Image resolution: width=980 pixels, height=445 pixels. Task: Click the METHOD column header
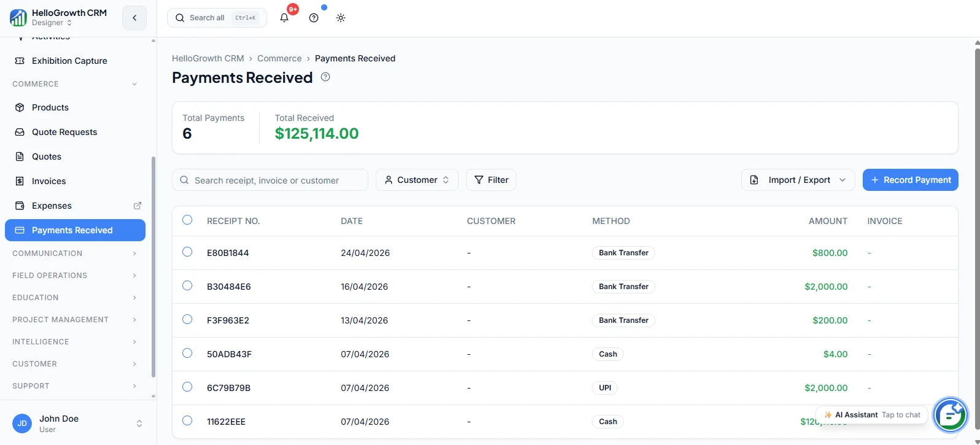click(611, 221)
